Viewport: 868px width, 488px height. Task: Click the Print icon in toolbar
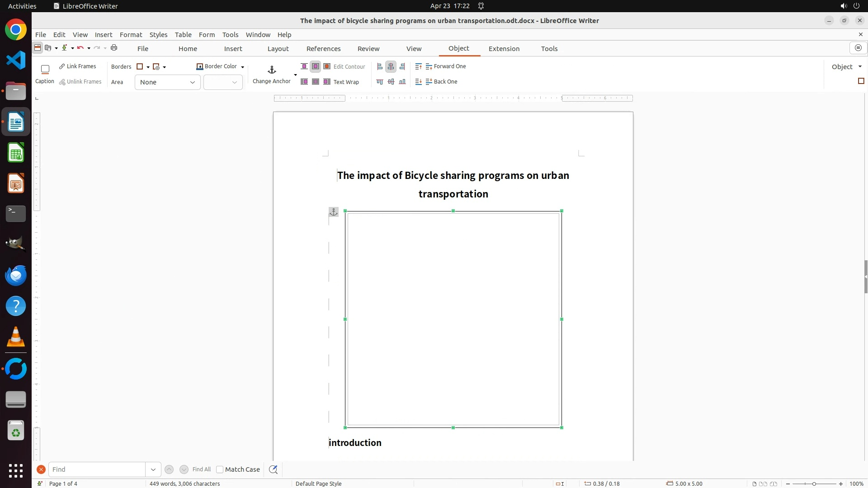coord(114,48)
